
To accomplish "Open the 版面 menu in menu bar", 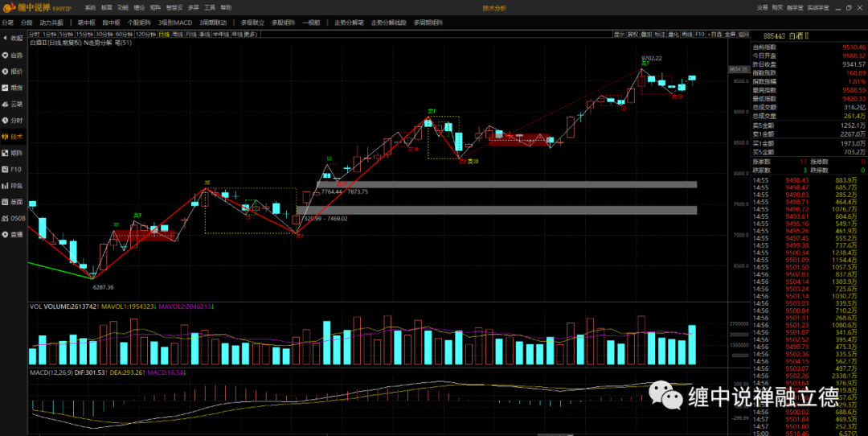I will (107, 8).
